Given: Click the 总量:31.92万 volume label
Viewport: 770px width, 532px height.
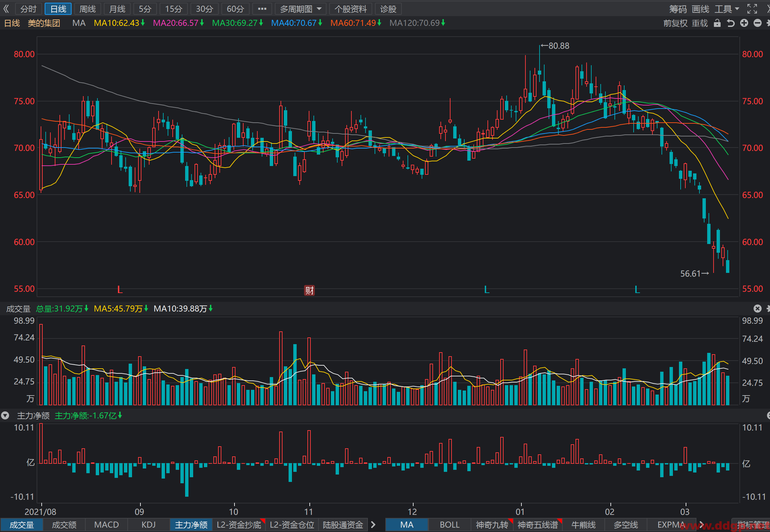Looking at the screenshot, I should click(62, 309).
